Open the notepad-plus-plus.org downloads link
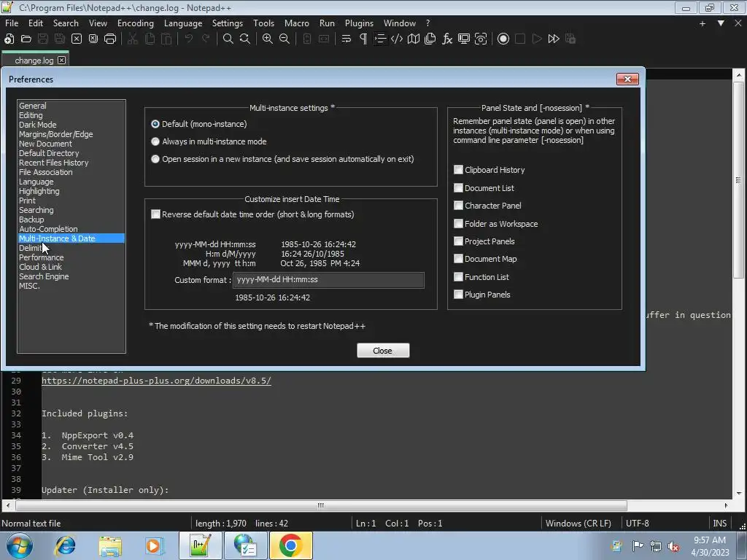The width and height of the screenshot is (747, 560). (156, 381)
